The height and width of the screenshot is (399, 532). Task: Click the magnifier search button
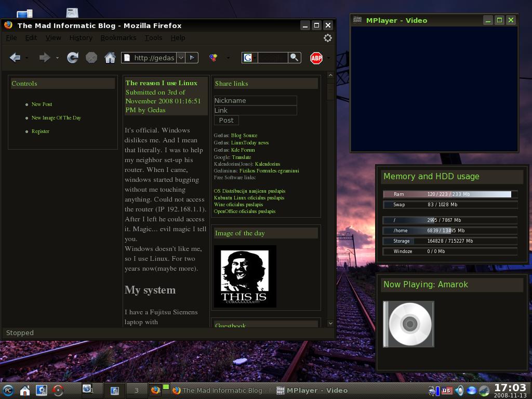[294, 58]
